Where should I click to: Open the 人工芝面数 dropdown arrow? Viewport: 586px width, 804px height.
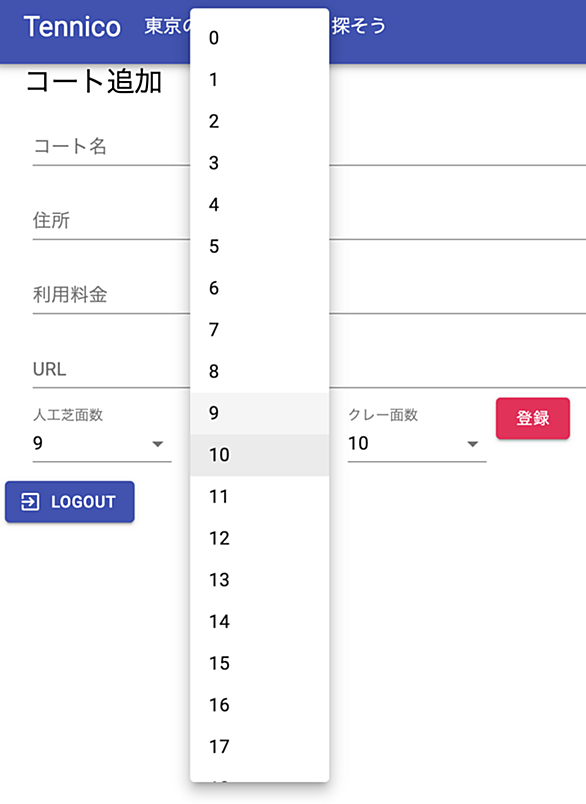[158, 444]
